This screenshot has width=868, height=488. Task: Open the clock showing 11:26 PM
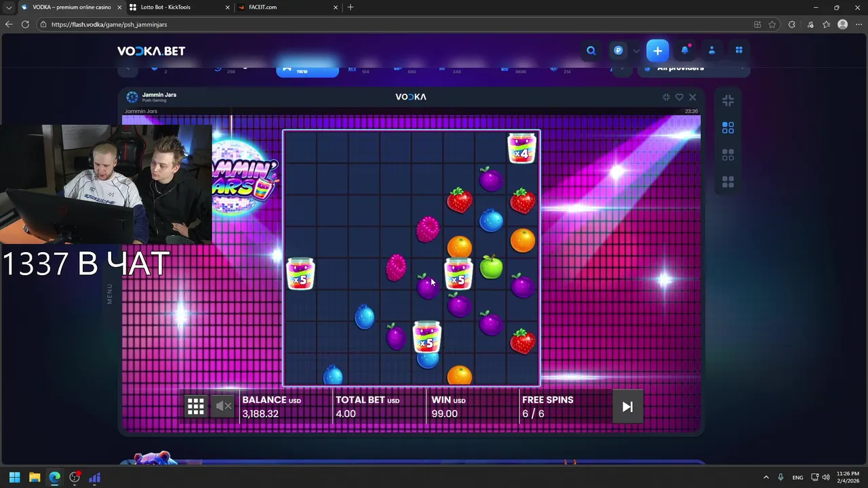(x=848, y=477)
